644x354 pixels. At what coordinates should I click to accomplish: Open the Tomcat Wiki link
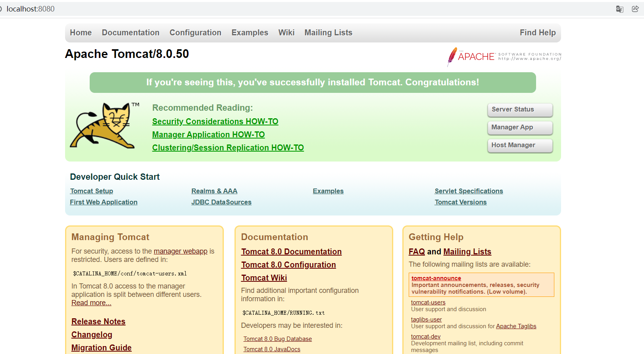264,278
